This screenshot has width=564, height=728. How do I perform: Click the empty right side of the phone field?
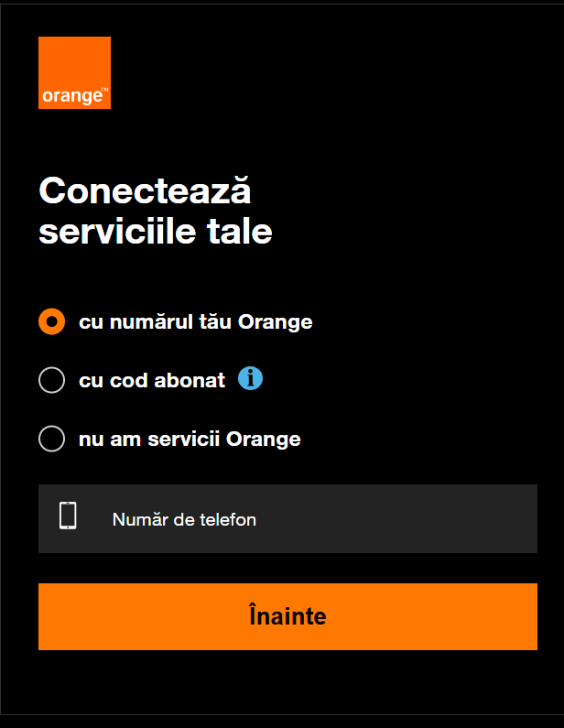(x=439, y=519)
